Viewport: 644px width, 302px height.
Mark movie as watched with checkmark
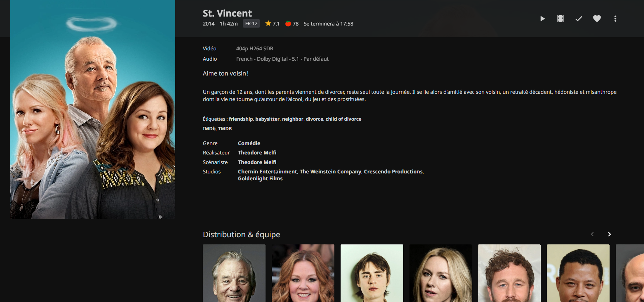(579, 19)
